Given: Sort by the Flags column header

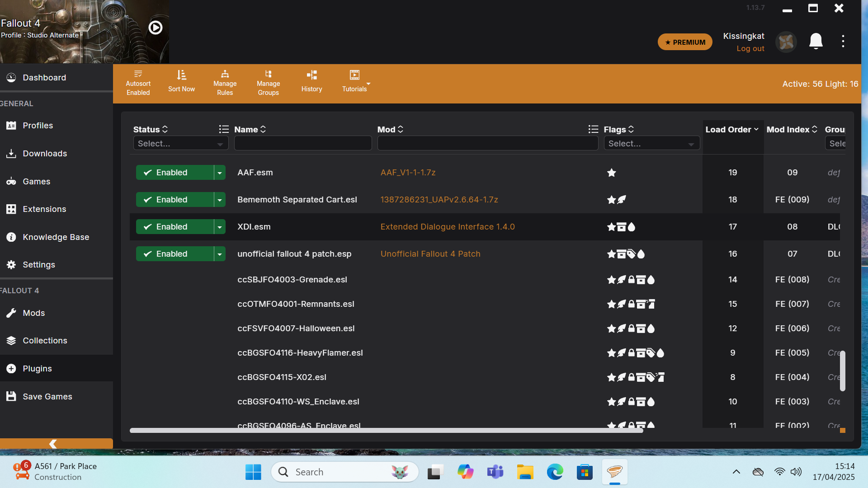Looking at the screenshot, I should point(618,130).
